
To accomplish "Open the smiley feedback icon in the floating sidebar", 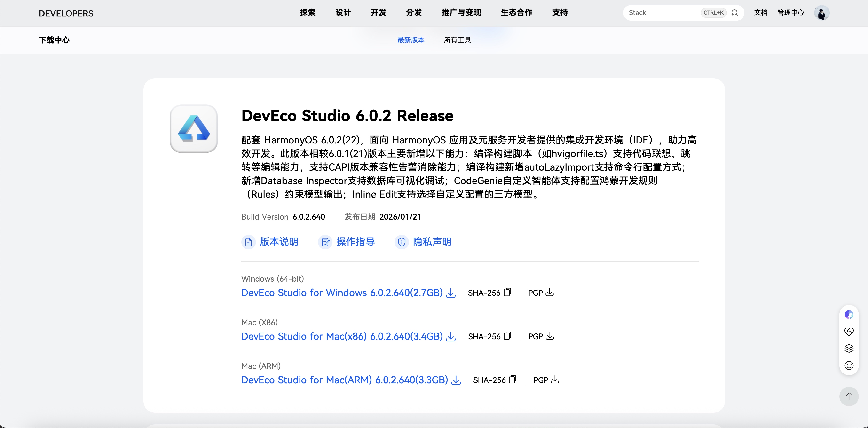I will [x=849, y=365].
